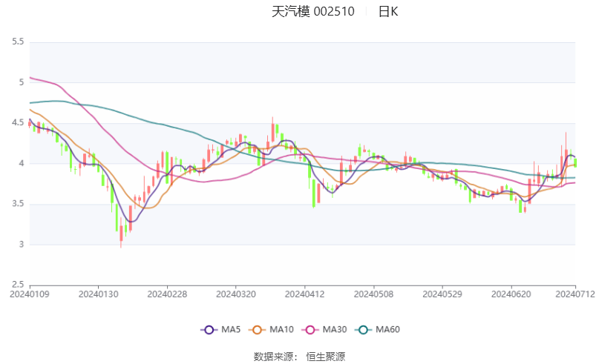Click the 日K label in title

tap(388, 11)
